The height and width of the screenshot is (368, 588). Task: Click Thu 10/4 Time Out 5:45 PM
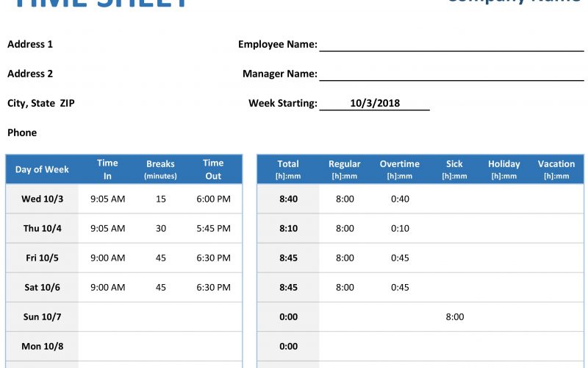click(x=213, y=228)
